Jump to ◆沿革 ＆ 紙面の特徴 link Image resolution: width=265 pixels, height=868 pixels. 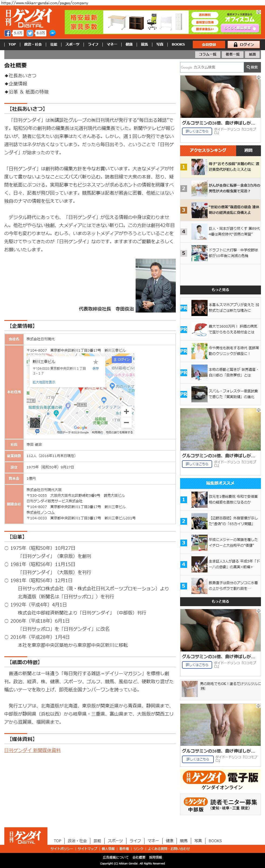27,92
